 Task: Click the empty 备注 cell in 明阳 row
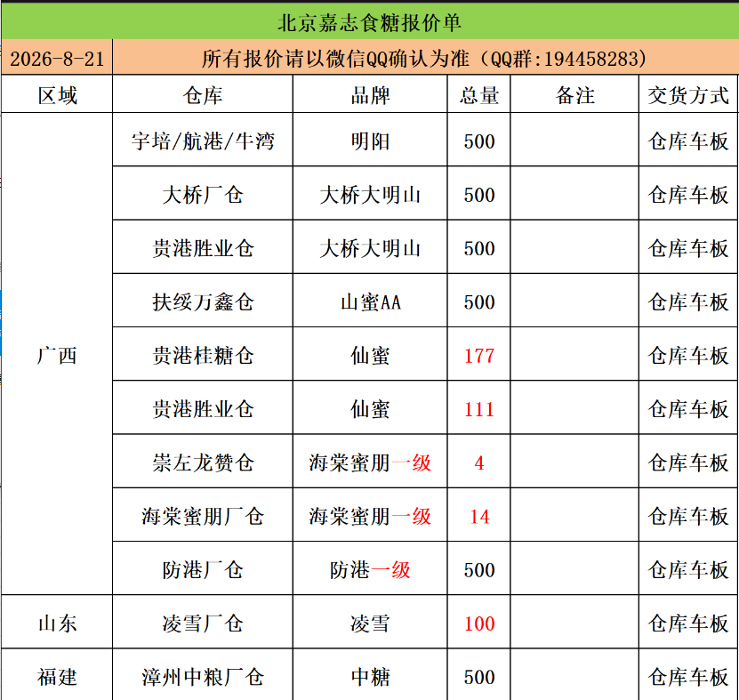(x=574, y=141)
